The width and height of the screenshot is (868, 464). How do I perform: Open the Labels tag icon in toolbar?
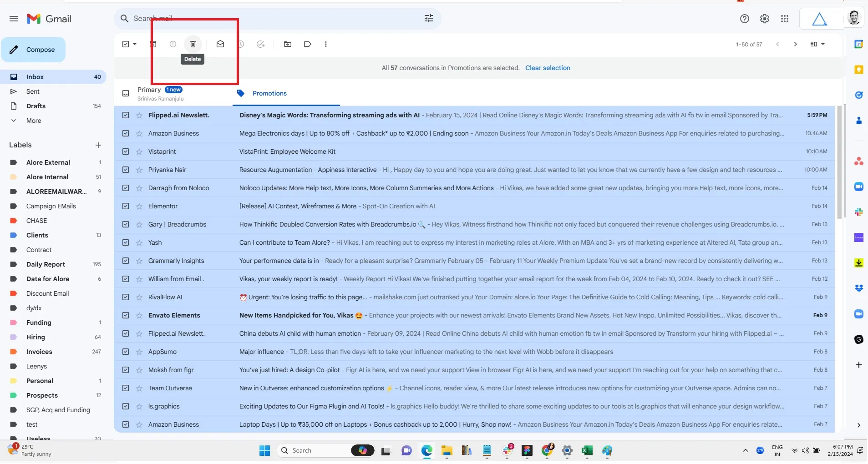pyautogui.click(x=308, y=44)
